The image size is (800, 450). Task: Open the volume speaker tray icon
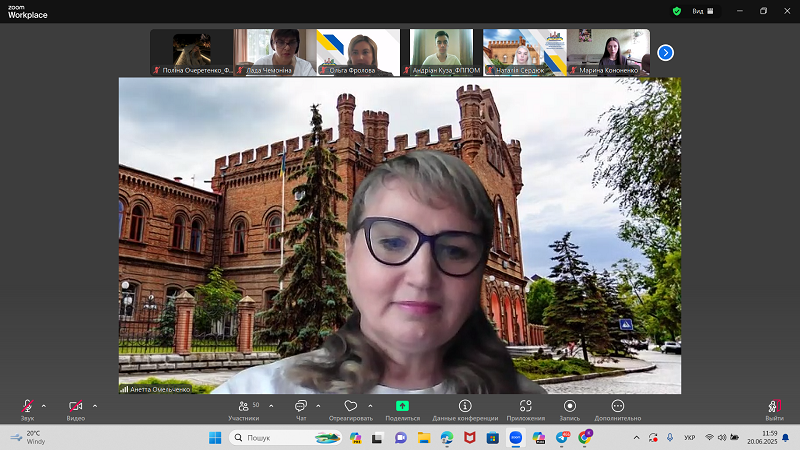(x=722, y=438)
